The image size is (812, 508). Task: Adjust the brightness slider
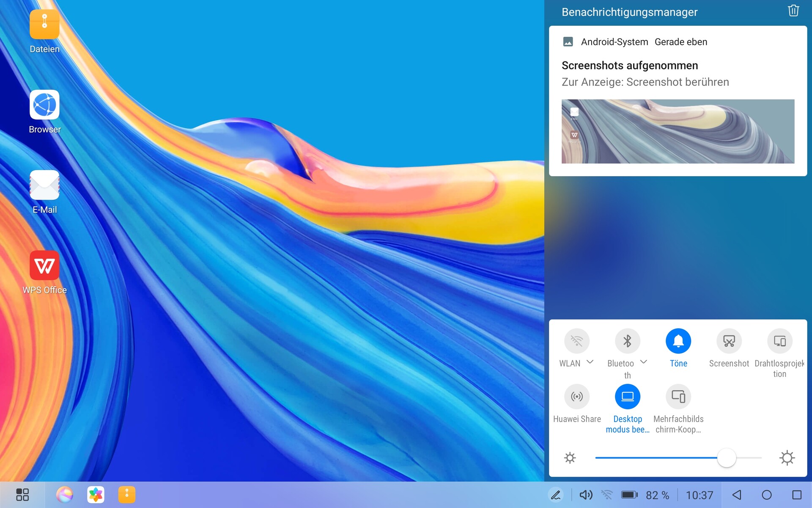pyautogui.click(x=726, y=458)
